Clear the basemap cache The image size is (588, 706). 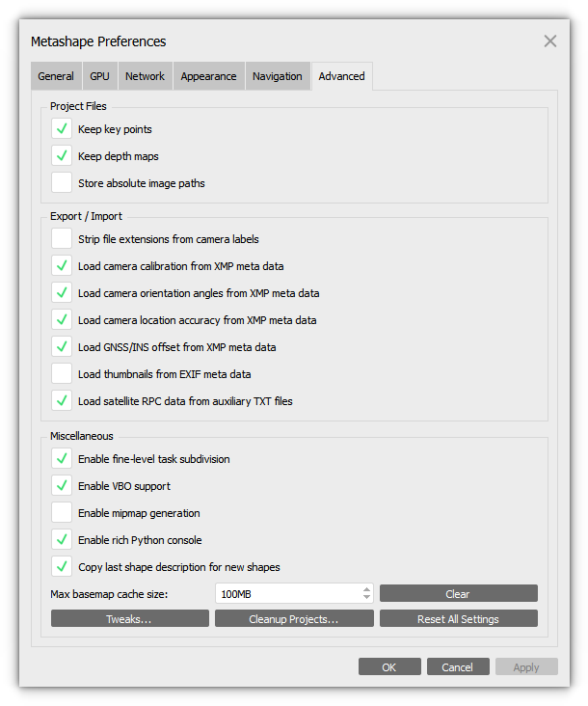[x=459, y=594]
